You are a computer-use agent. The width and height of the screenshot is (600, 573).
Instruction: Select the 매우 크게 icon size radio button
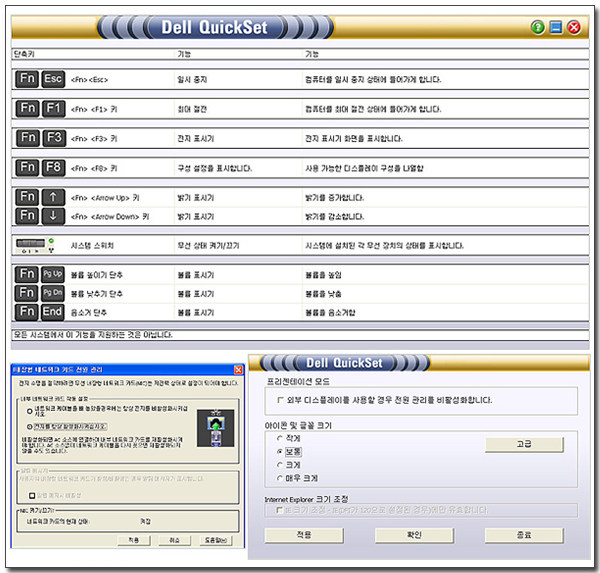[280, 478]
